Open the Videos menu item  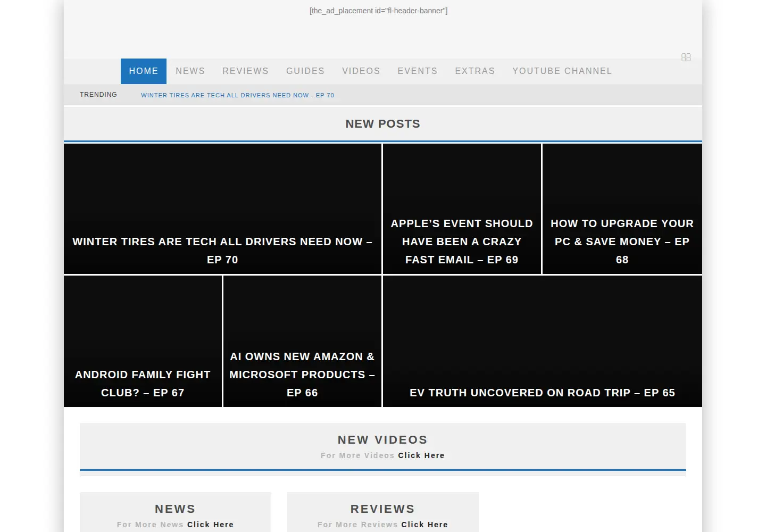(361, 71)
